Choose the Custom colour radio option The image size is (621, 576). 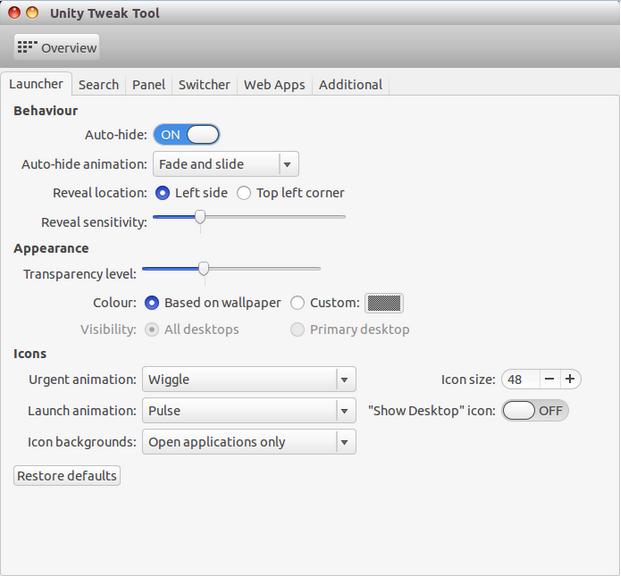click(298, 302)
